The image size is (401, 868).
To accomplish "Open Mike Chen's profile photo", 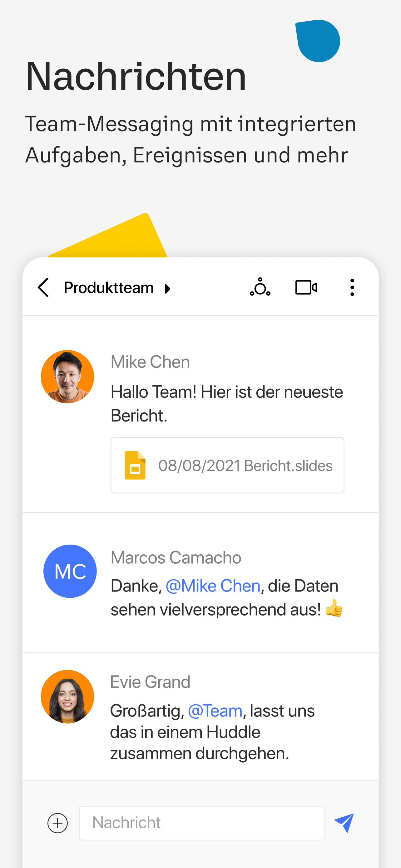I will (67, 377).
